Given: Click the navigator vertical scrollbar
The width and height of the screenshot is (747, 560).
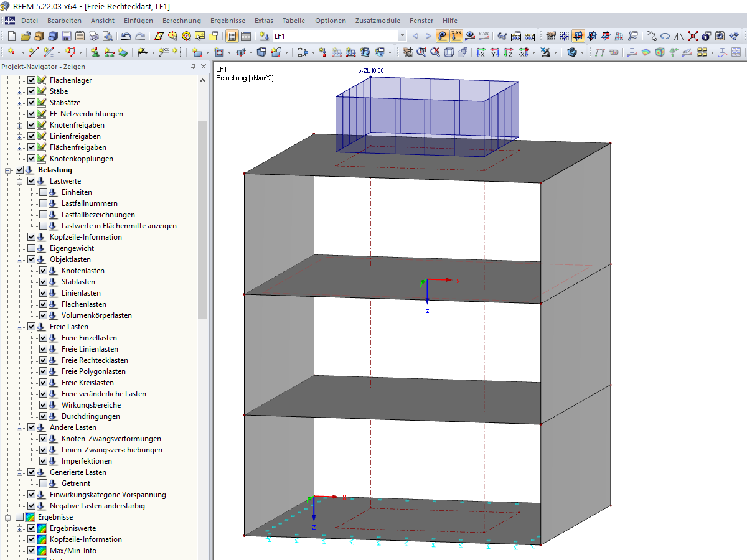Looking at the screenshot, I should coord(203,220).
